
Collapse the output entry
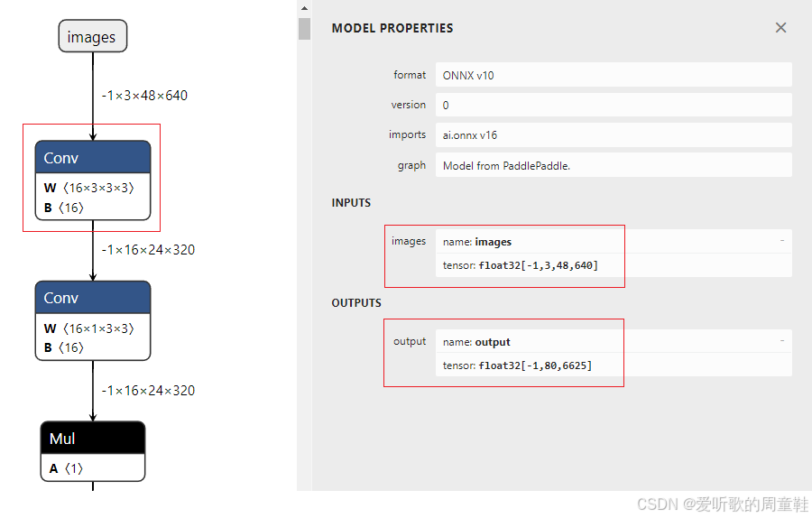tap(782, 340)
